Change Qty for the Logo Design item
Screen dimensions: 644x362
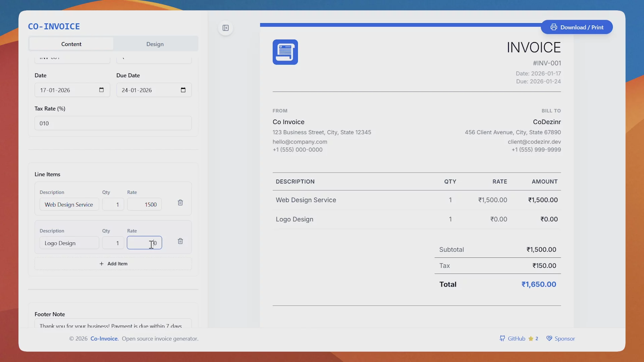coord(113,243)
